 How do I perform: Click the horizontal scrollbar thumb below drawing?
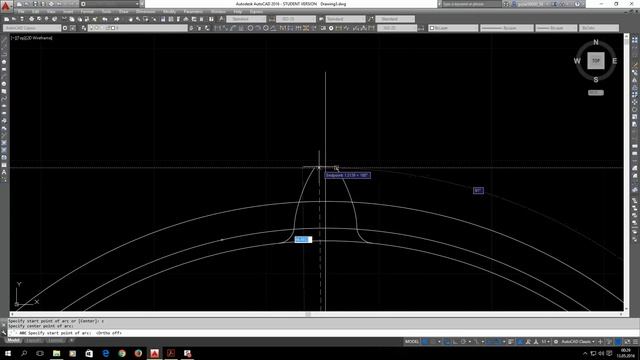[x=308, y=314]
